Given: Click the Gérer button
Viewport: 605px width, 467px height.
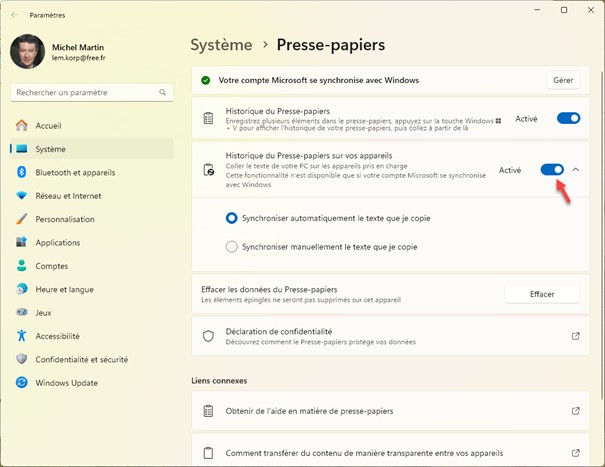Looking at the screenshot, I should tap(563, 80).
